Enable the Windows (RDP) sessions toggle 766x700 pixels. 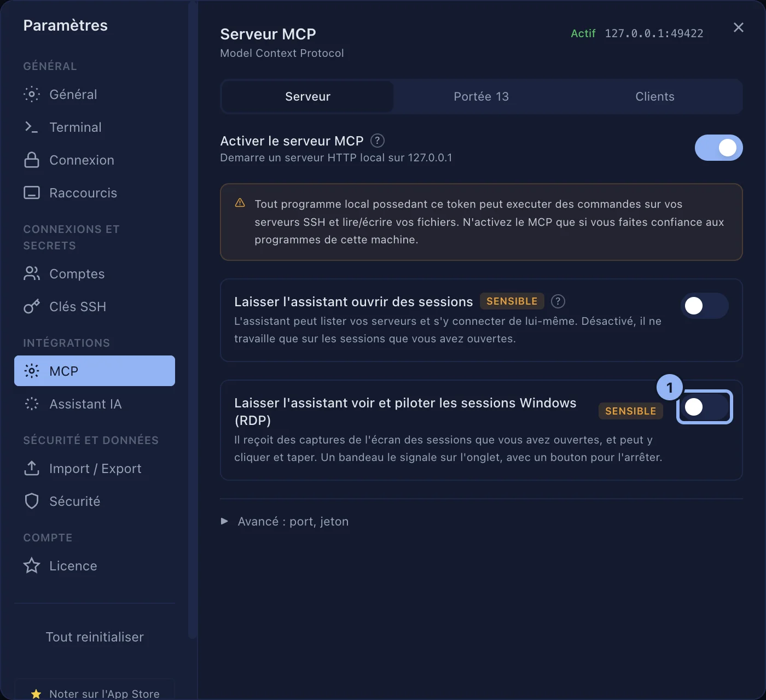coord(705,407)
